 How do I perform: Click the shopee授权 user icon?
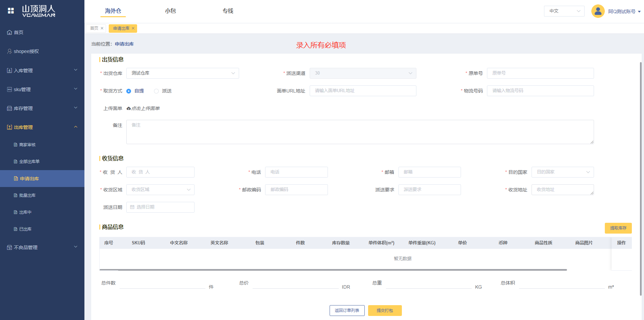pos(9,51)
